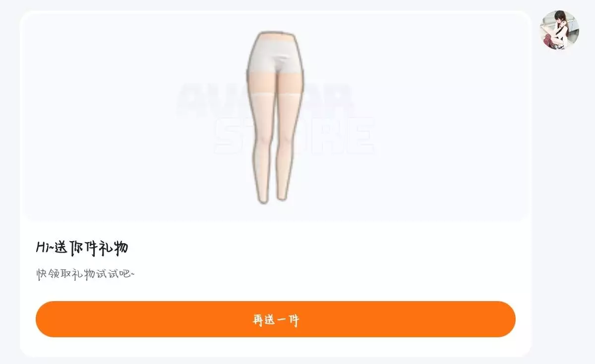Click the AVATAR watermark text
Screen dimensions: 595x364
click(x=265, y=101)
